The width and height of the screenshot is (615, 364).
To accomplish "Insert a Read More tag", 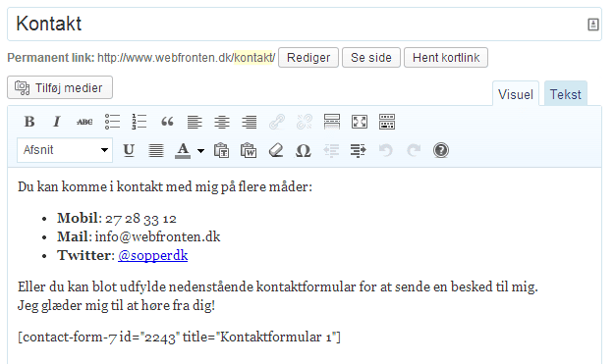I will pos(332,122).
